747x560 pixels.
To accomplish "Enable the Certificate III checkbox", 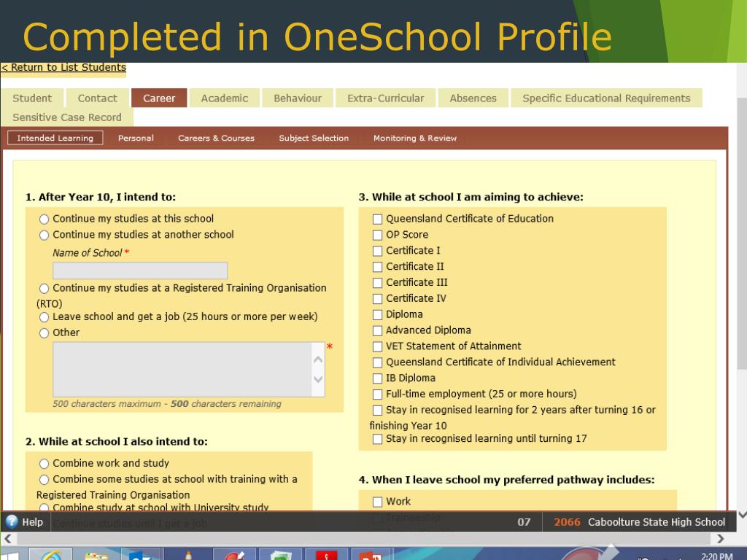I will click(377, 283).
